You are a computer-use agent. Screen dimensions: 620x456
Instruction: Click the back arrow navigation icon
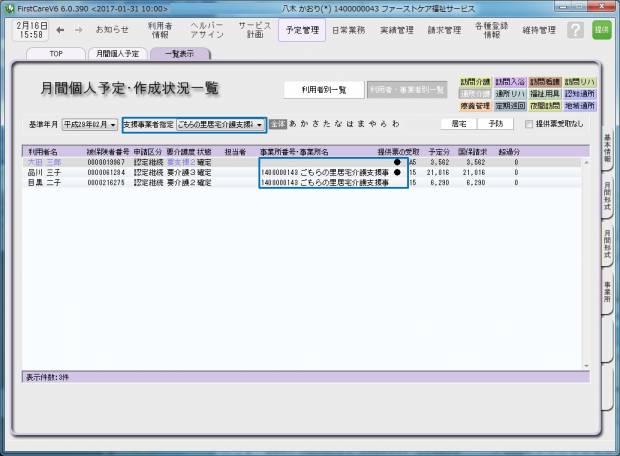[62, 30]
